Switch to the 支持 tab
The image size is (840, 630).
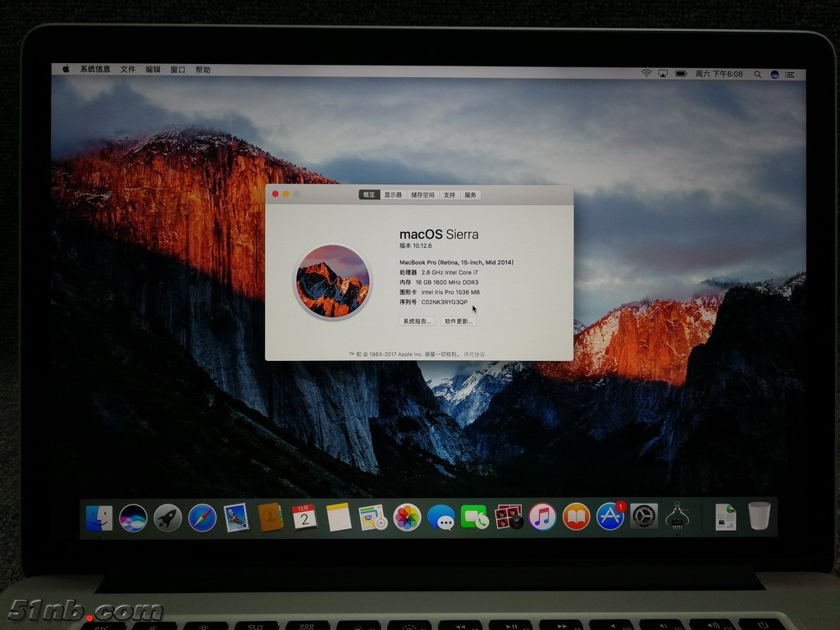450,195
